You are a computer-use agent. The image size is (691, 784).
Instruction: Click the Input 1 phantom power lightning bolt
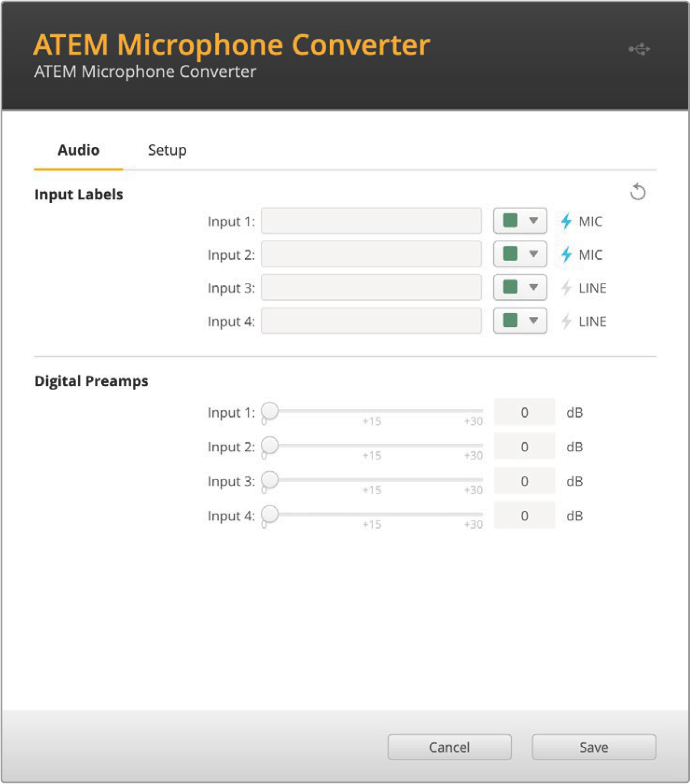point(566,221)
